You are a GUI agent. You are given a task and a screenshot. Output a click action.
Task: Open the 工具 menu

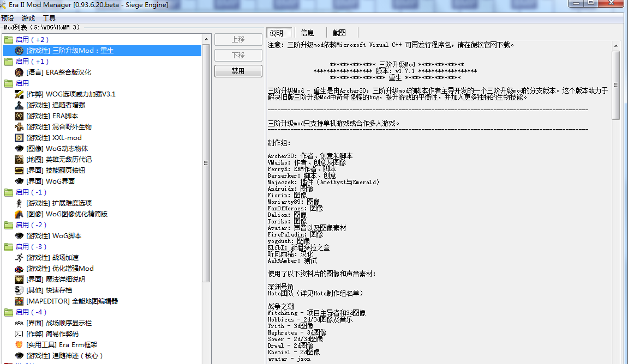(49, 18)
